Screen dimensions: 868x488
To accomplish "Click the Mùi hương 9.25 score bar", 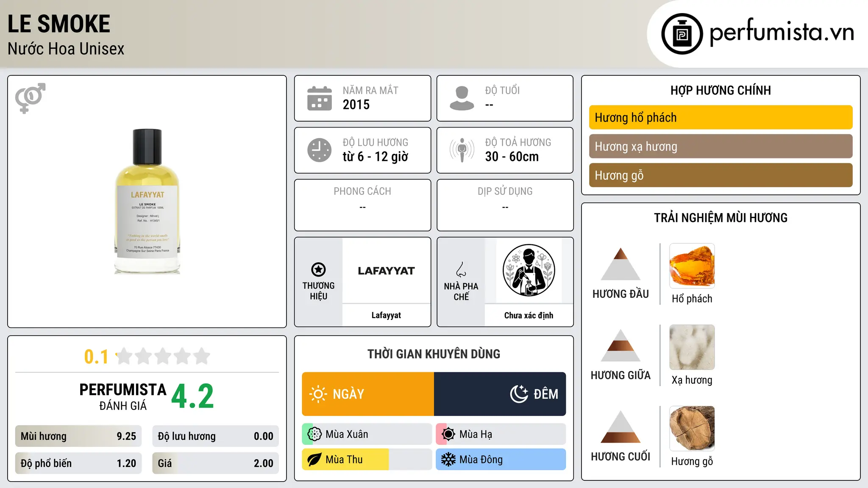I will pos(78,436).
